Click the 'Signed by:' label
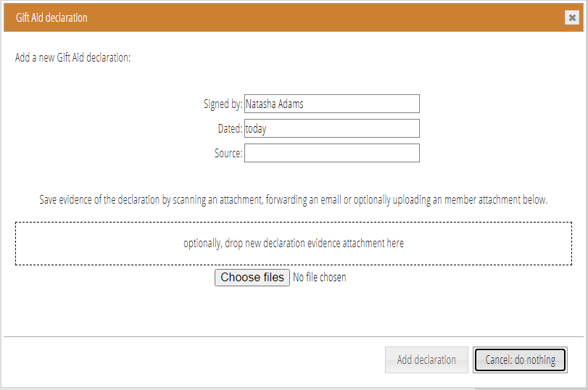The height and width of the screenshot is (390, 588). point(223,104)
